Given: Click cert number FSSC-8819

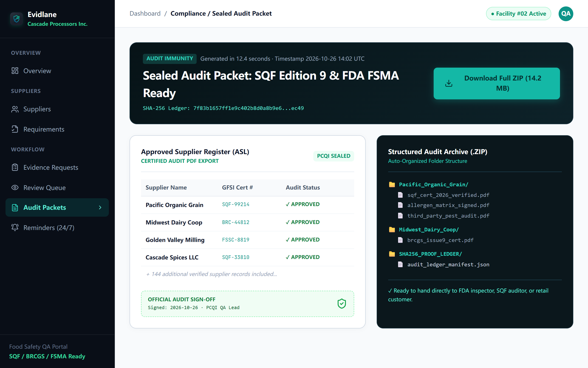Looking at the screenshot, I should click(x=235, y=240).
